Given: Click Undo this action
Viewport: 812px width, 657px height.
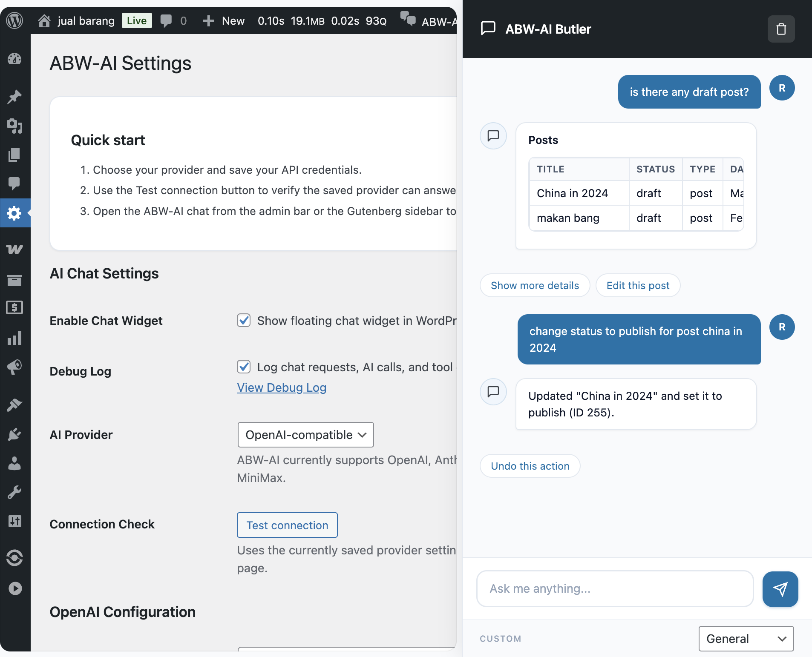Looking at the screenshot, I should click(x=530, y=466).
